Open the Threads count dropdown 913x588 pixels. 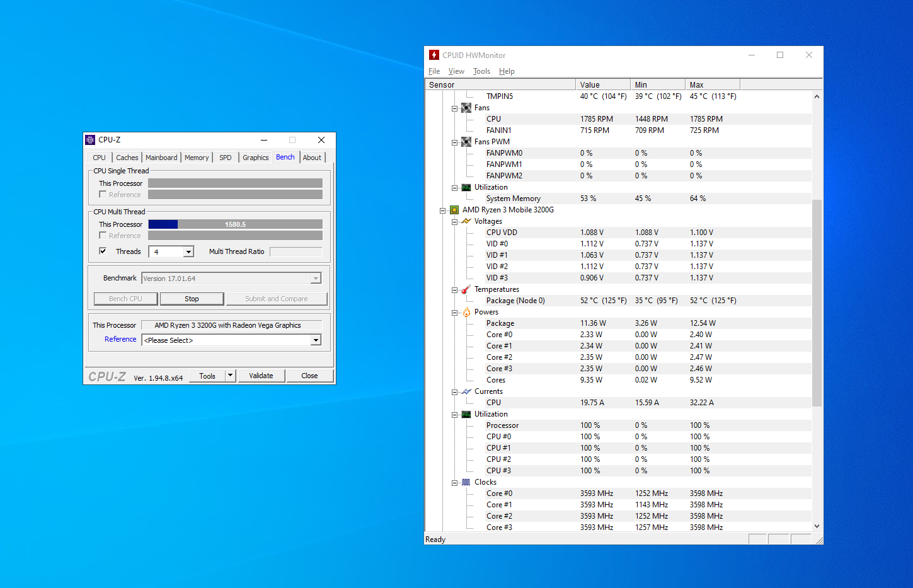pos(188,252)
